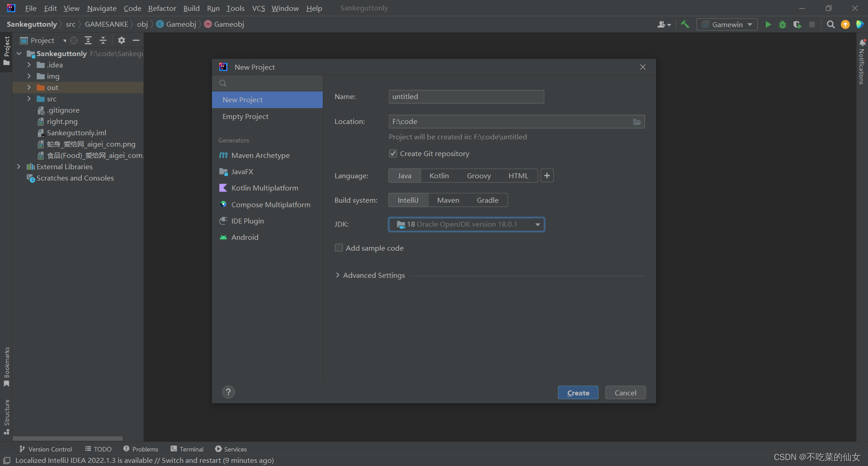Click the Build project hammer icon
Screen dimensions: 868x466
685,24
